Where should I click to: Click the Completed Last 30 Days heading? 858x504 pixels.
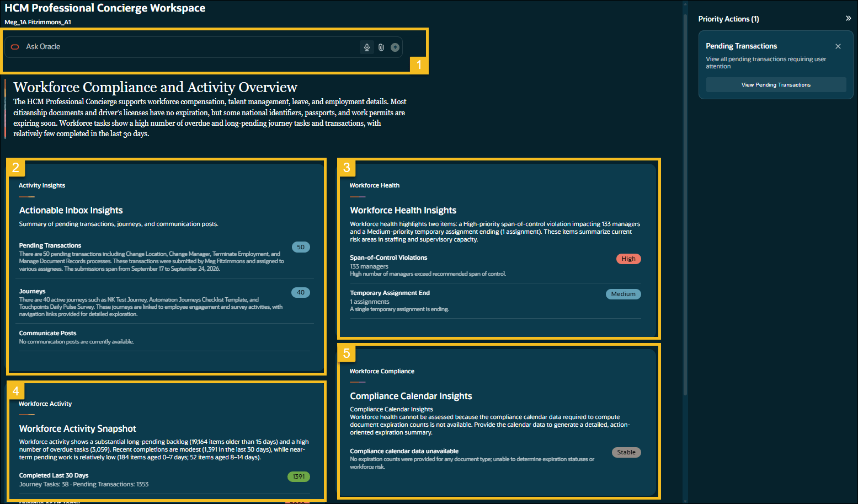[x=54, y=475]
